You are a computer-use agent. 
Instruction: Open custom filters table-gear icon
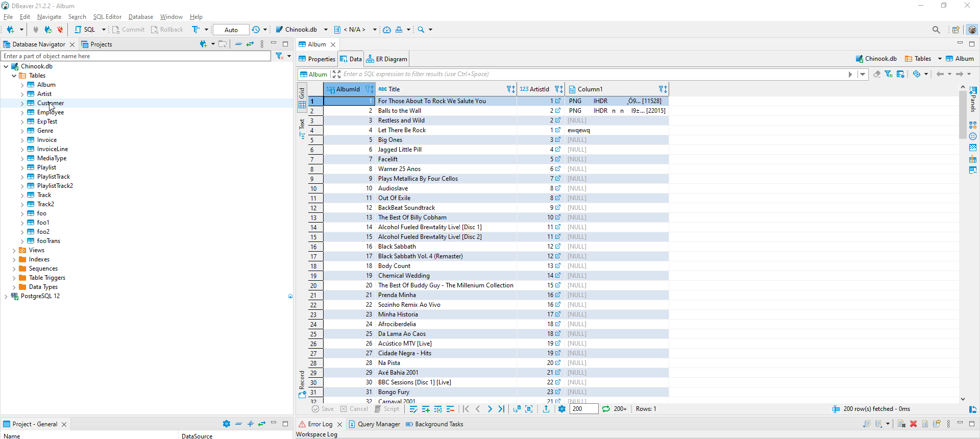coord(900,74)
